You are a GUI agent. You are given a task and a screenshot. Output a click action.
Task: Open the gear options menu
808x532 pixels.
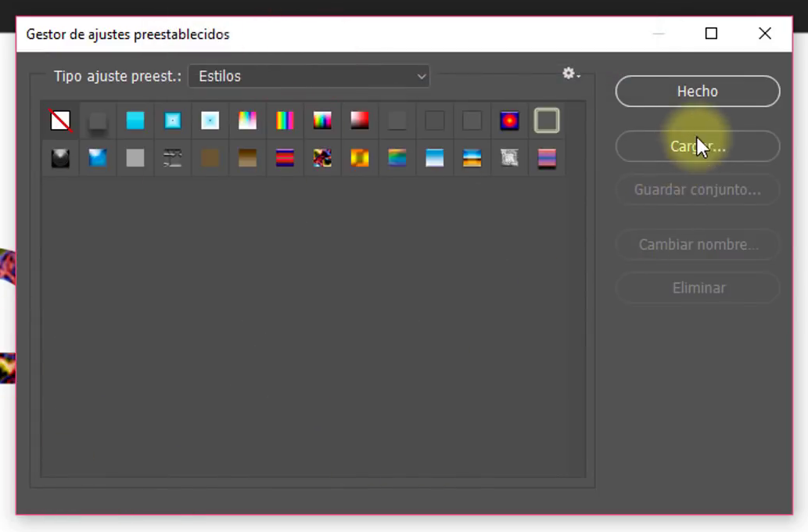[x=570, y=74]
